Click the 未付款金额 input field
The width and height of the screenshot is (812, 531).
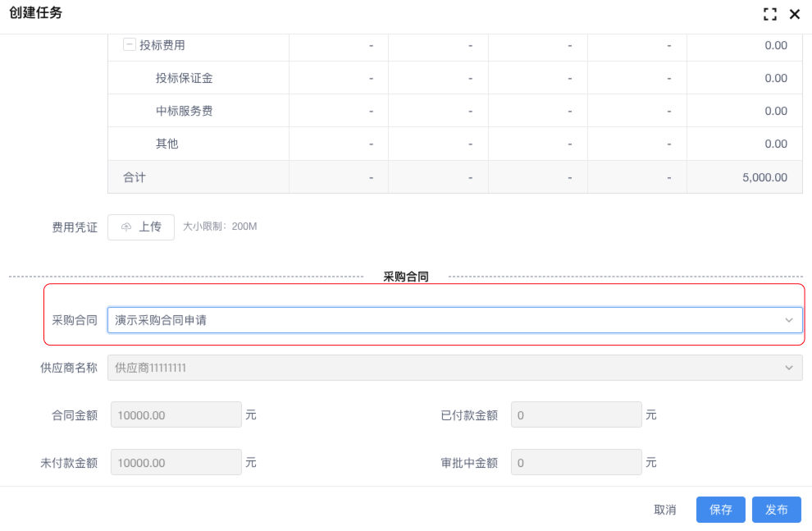tap(176, 463)
